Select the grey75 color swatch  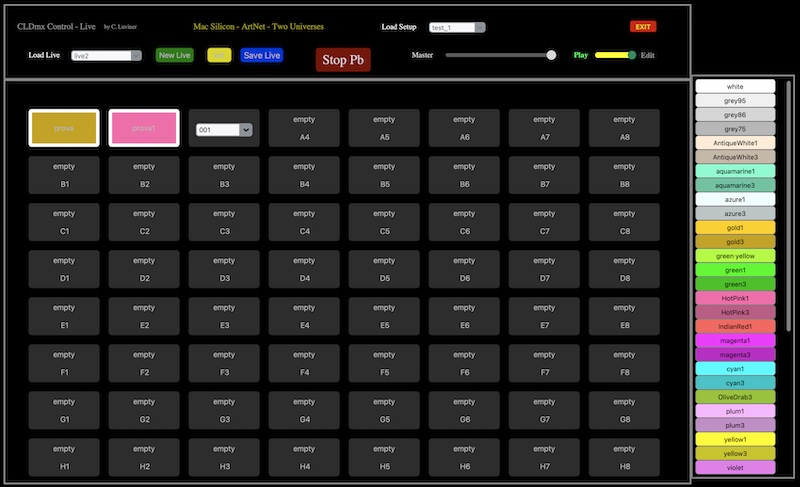click(x=735, y=129)
